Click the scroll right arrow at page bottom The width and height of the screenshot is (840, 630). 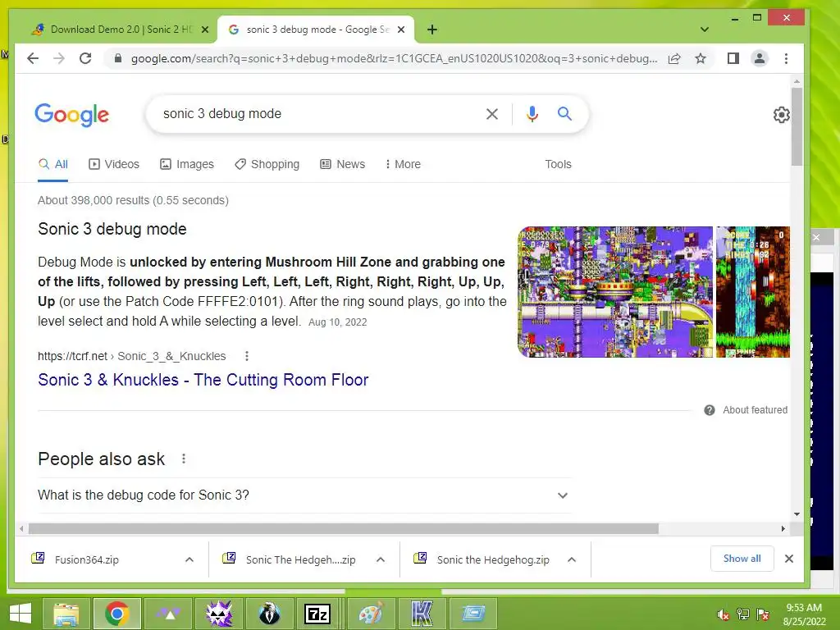tap(783, 529)
